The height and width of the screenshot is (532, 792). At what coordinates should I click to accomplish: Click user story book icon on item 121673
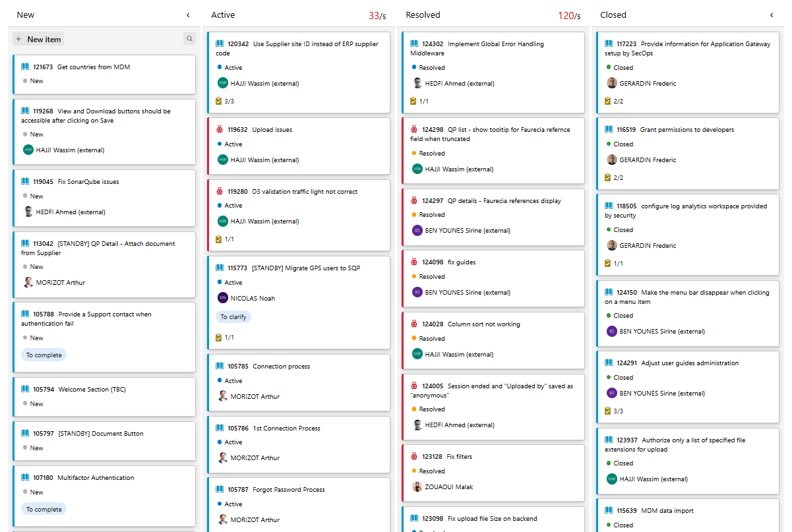click(25, 67)
